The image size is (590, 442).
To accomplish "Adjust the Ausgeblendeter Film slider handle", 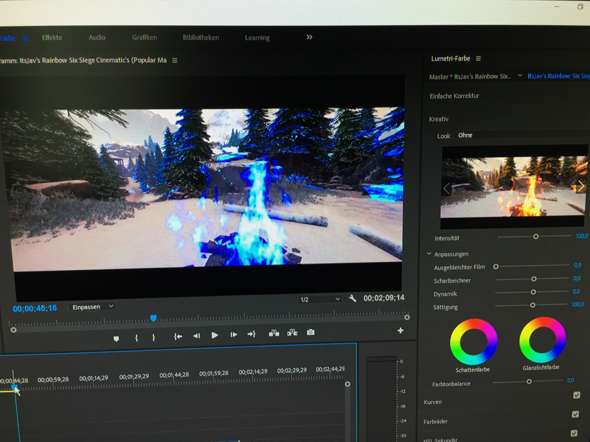I will [496, 266].
